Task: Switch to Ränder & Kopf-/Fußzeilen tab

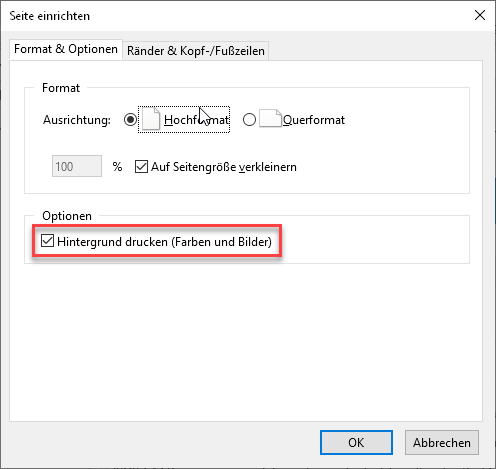Action: pyautogui.click(x=196, y=51)
